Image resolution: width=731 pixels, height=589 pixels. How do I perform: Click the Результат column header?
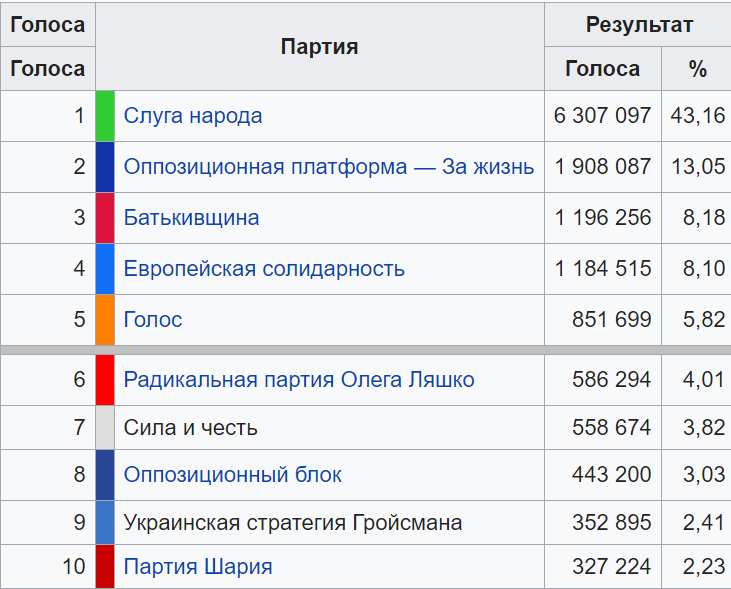point(639,25)
